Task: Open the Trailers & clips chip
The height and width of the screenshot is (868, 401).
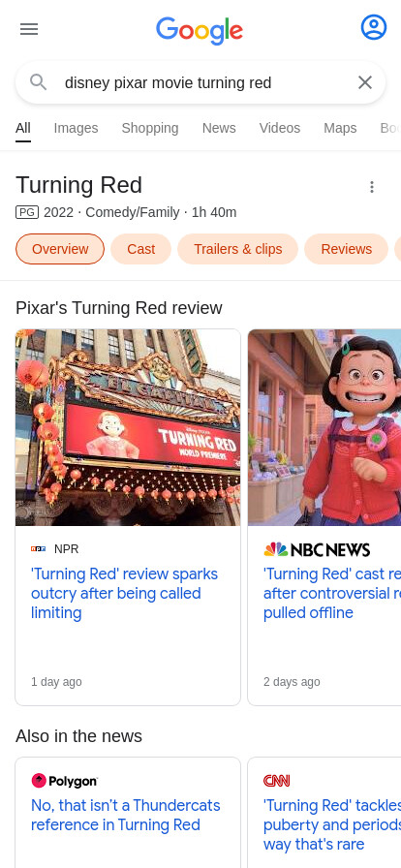Action: (x=237, y=249)
